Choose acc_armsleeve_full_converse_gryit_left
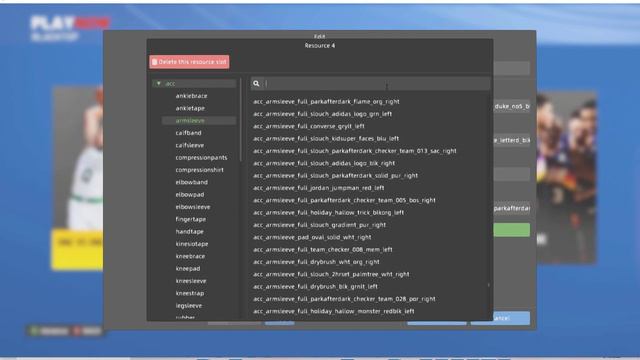The width and height of the screenshot is (640, 360). tap(309, 126)
